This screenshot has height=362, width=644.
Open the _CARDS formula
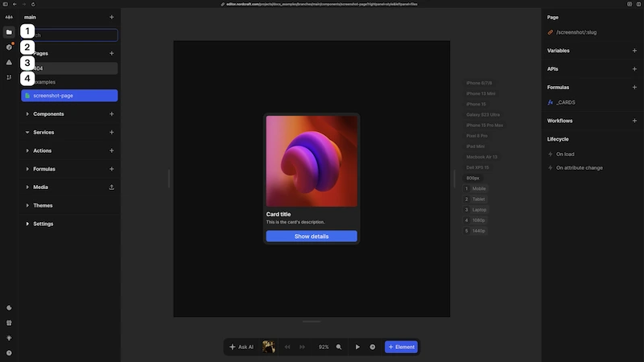566,103
